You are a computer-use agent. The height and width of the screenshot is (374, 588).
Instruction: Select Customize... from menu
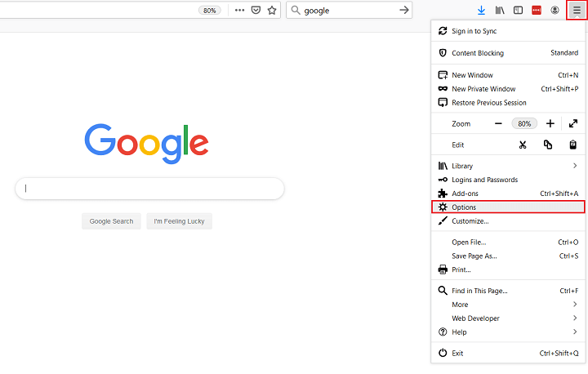pyautogui.click(x=508, y=221)
